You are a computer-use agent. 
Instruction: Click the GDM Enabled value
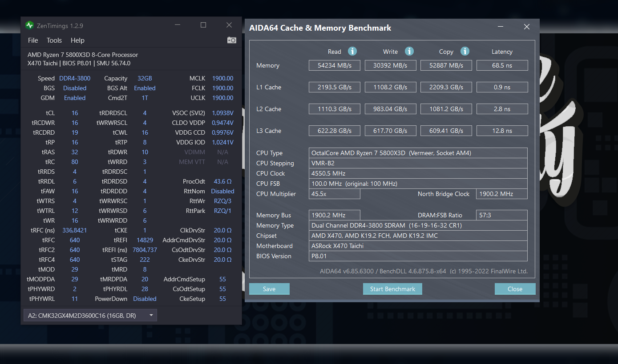(x=75, y=98)
